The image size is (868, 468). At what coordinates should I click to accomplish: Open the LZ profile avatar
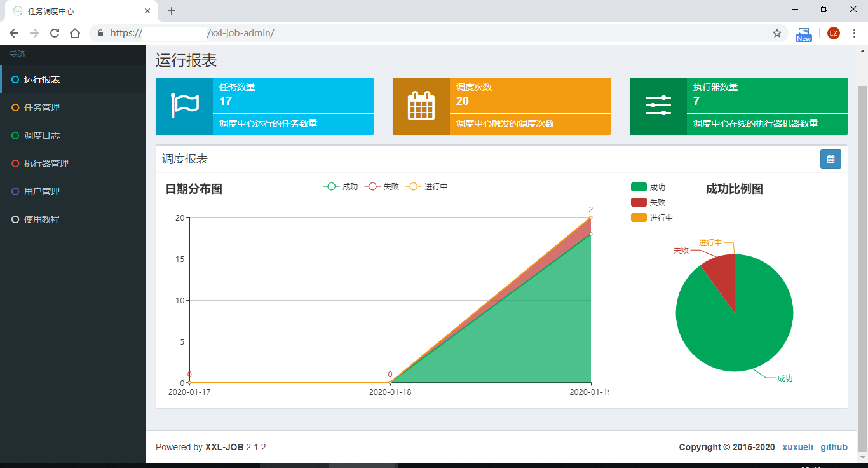coord(834,33)
